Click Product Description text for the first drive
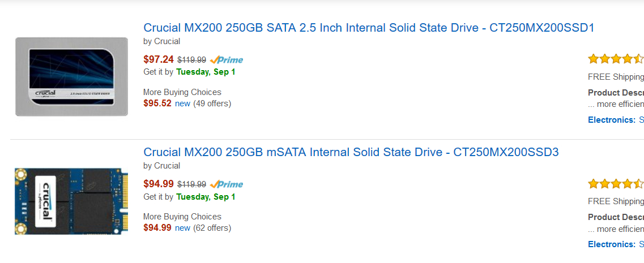The width and height of the screenshot is (644, 263). 616,93
